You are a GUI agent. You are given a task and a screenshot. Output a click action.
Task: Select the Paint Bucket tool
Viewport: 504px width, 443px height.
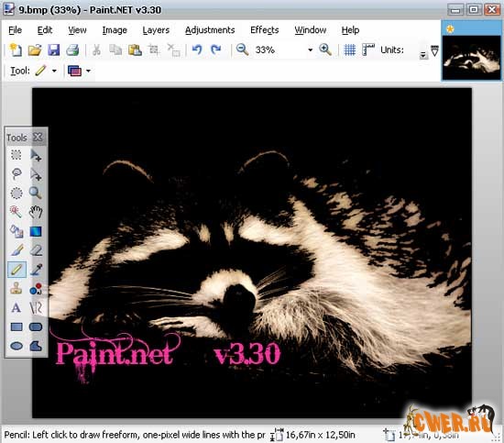[x=16, y=231]
